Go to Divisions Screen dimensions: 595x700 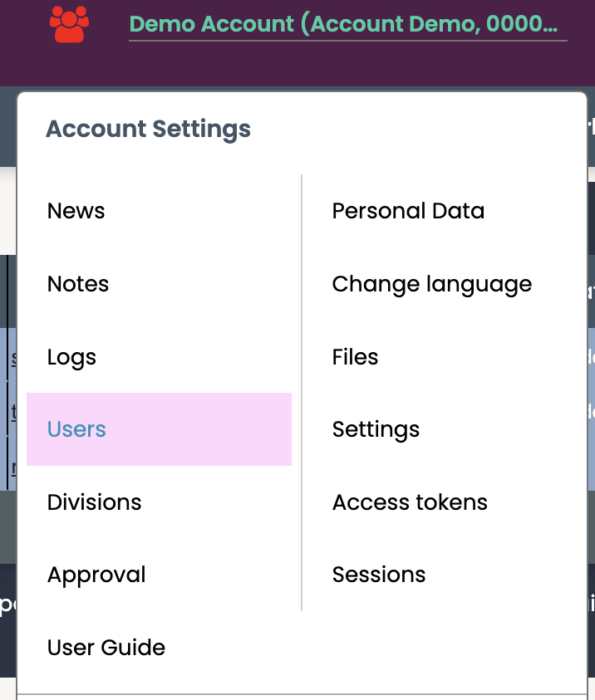tap(94, 502)
